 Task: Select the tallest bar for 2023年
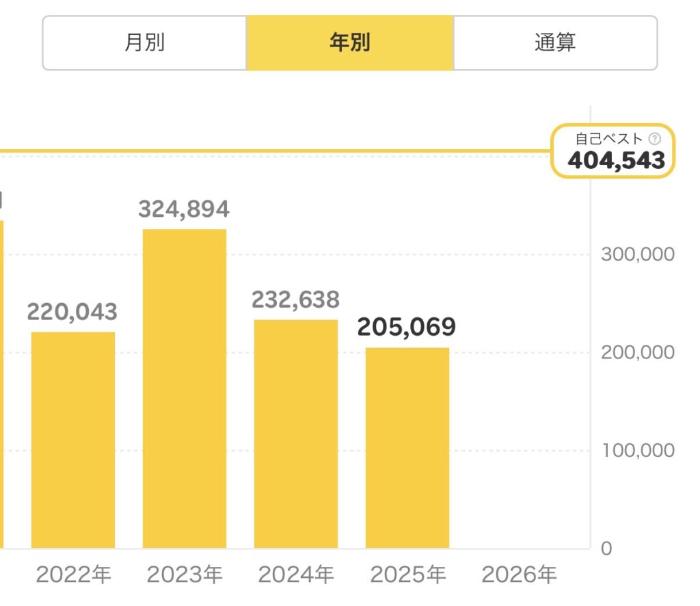[x=184, y=388]
